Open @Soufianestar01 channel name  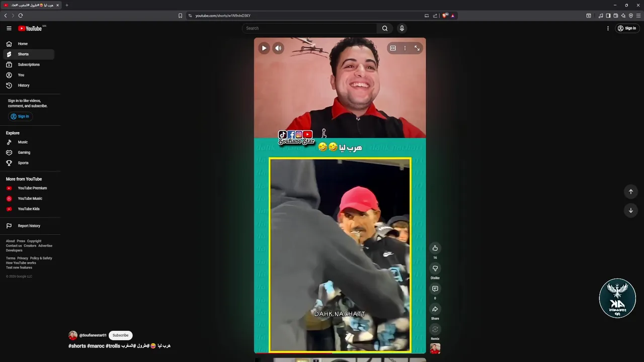click(x=93, y=335)
